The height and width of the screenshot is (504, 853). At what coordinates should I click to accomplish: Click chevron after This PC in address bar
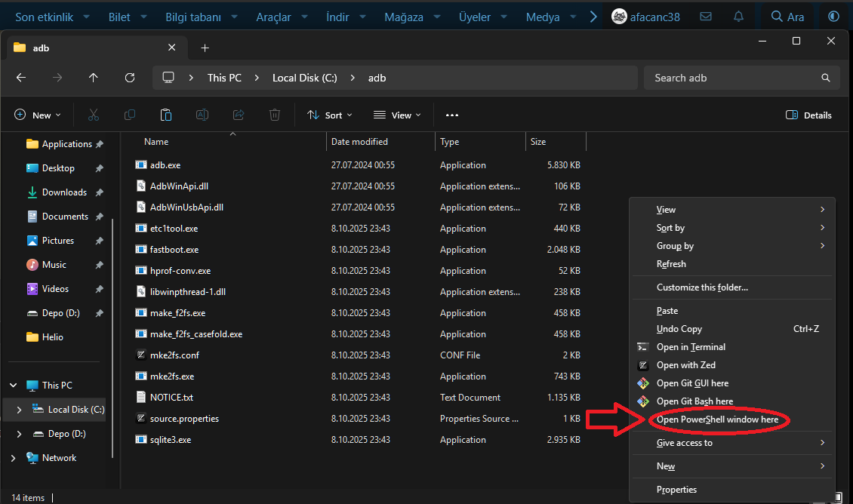(x=257, y=78)
